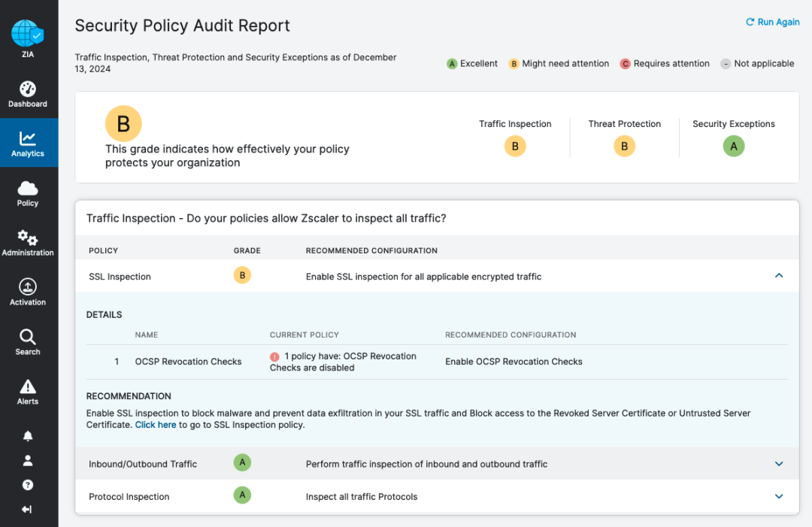Image resolution: width=812 pixels, height=527 pixels.
Task: Click the Traffic Inspection B grade badge
Action: (x=515, y=147)
